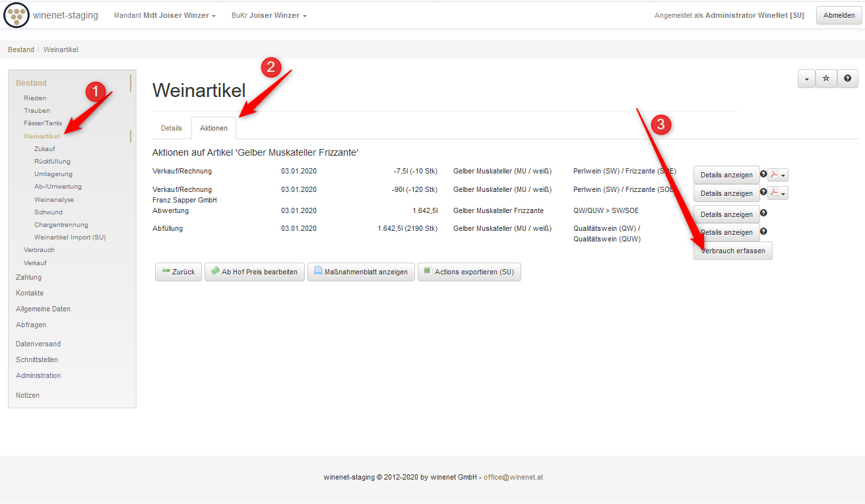Select the Aktionen tab

[214, 128]
